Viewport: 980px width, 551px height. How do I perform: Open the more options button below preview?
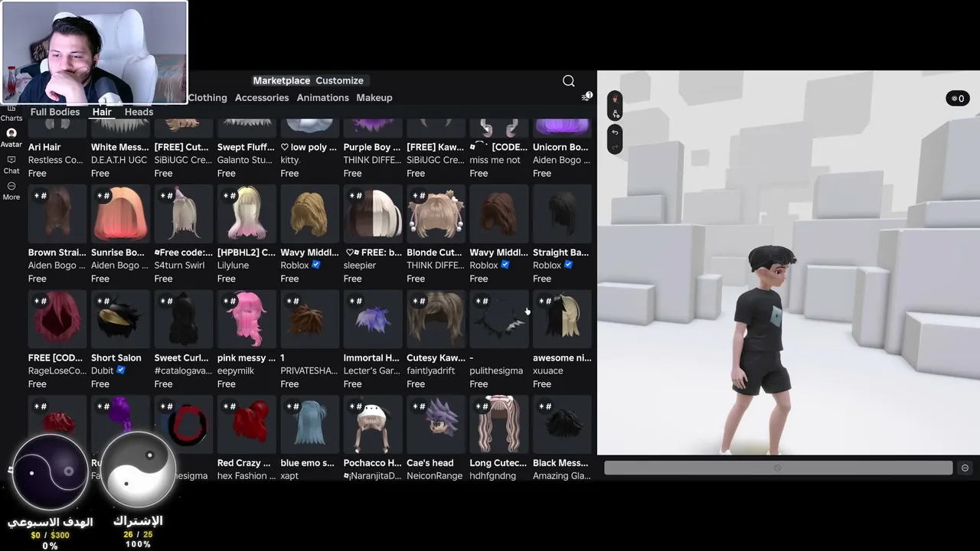click(965, 468)
